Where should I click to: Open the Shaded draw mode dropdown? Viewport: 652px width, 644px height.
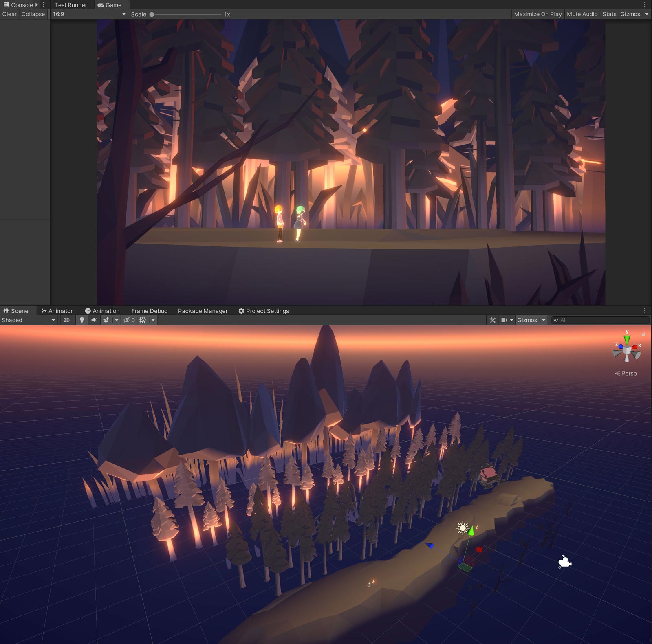28,320
